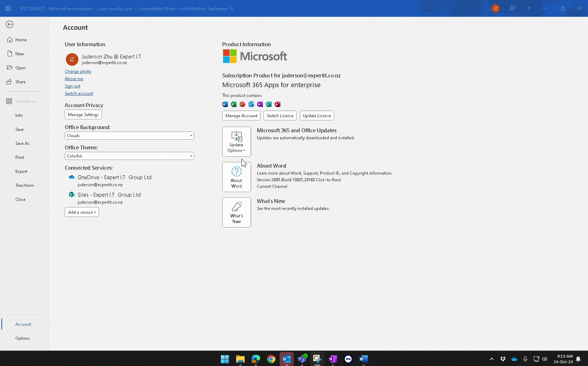Click the Manage Account button
The height and width of the screenshot is (366, 588).
pyautogui.click(x=241, y=116)
